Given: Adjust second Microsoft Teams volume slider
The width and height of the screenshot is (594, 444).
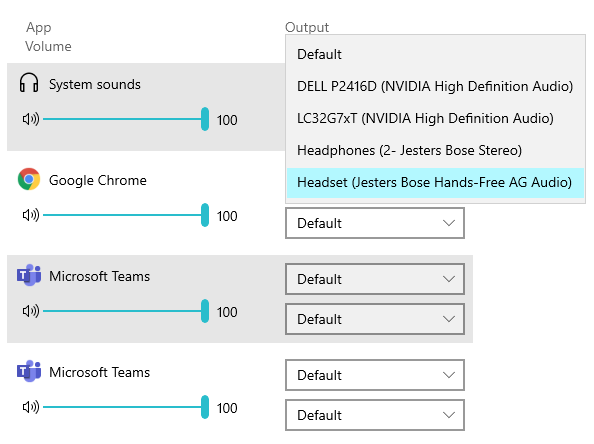Looking at the screenshot, I should [126, 407].
